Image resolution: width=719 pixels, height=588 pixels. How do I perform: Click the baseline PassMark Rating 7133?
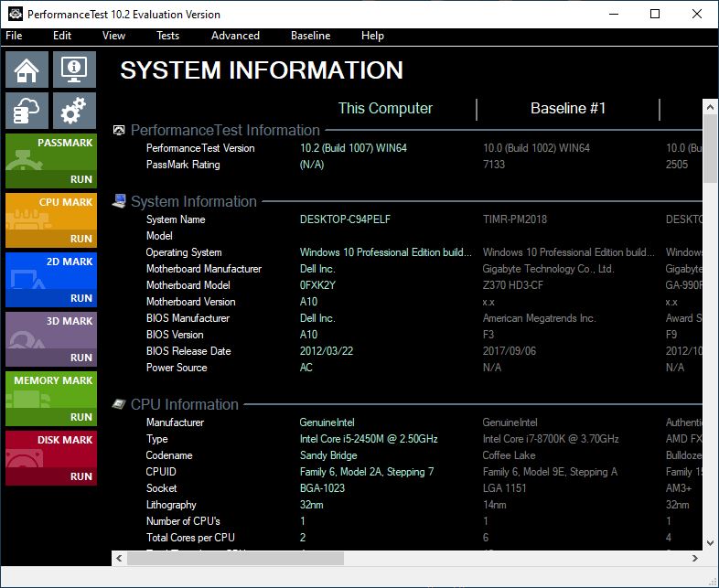pos(494,165)
